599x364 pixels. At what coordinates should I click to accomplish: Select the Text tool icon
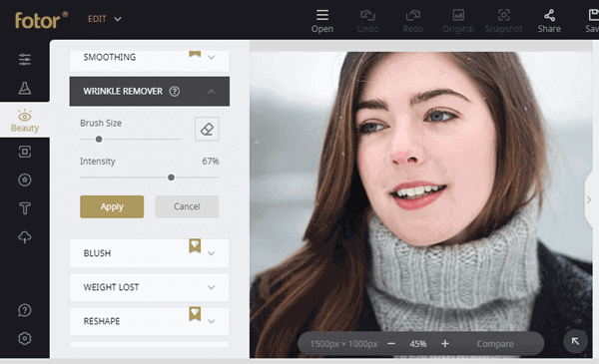pyautogui.click(x=25, y=208)
